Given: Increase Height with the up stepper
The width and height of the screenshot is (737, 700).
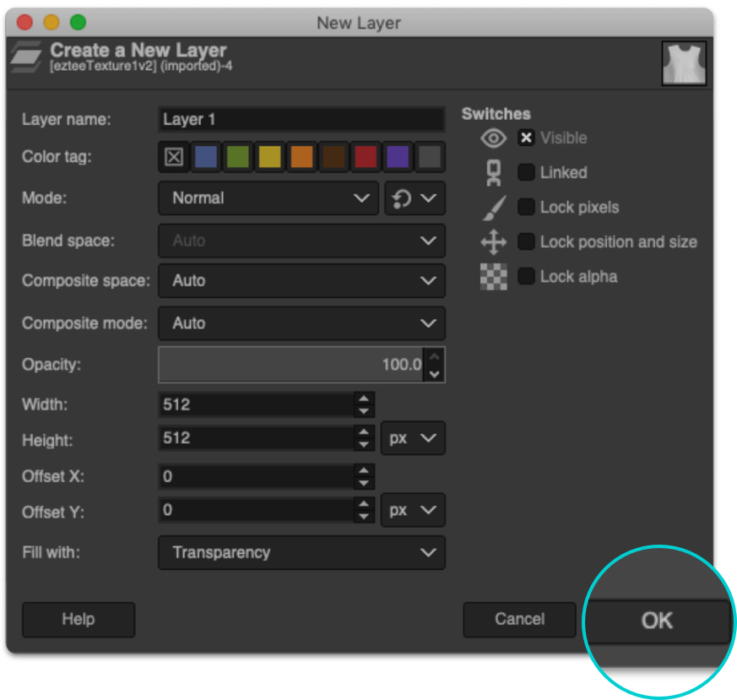Looking at the screenshot, I should coord(364,432).
